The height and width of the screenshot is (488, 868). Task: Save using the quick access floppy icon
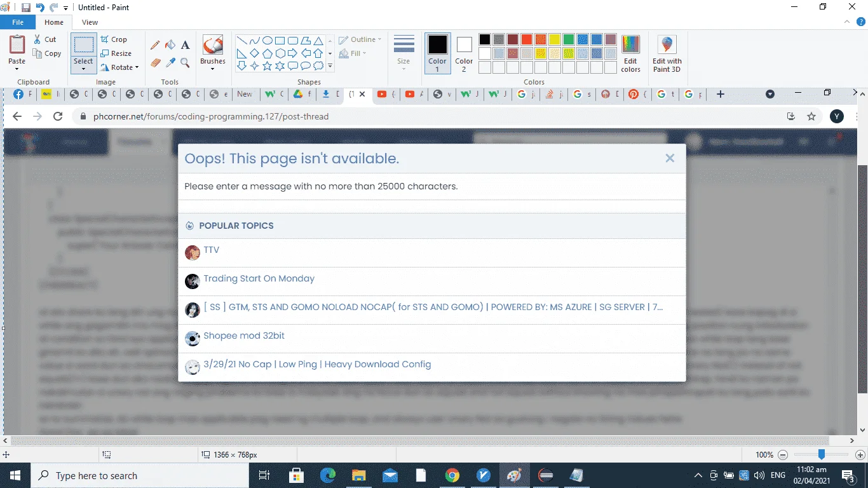pyautogui.click(x=26, y=8)
